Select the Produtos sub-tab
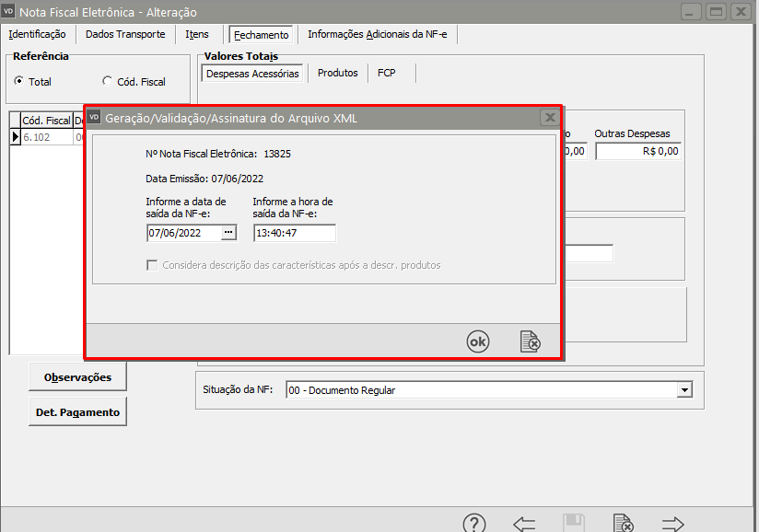759x532 pixels. [x=337, y=73]
